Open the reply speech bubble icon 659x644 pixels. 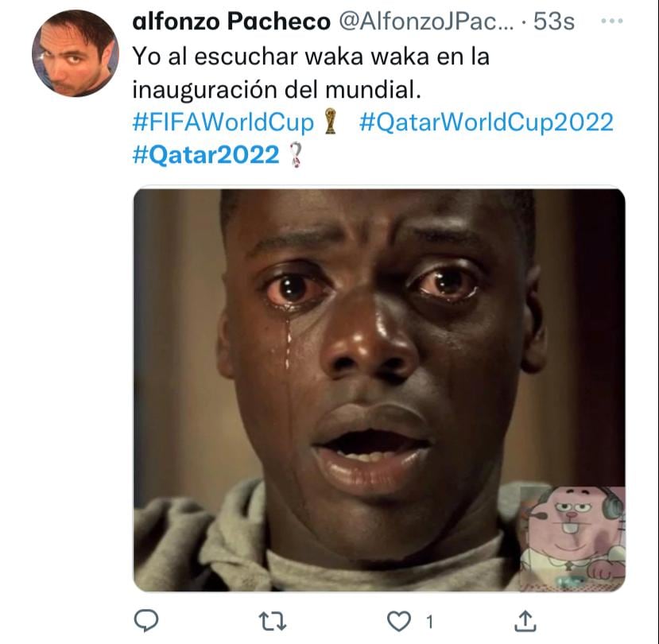point(145,620)
